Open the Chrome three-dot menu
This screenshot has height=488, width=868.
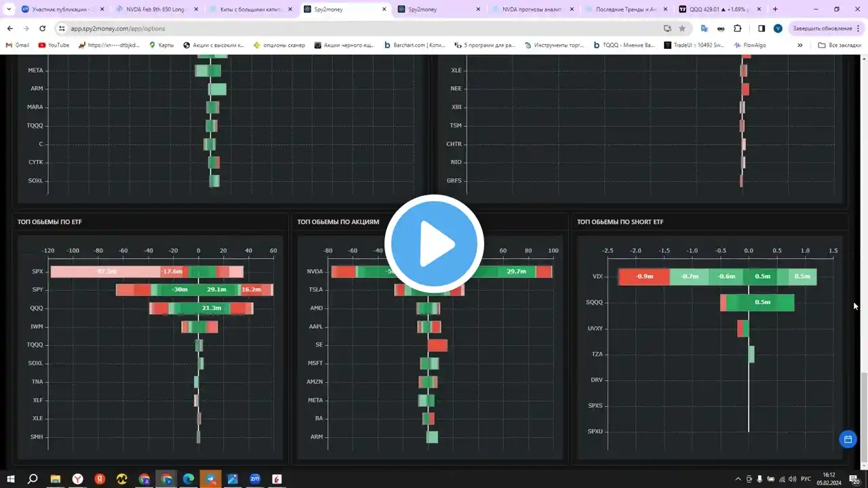pyautogui.click(x=860, y=28)
